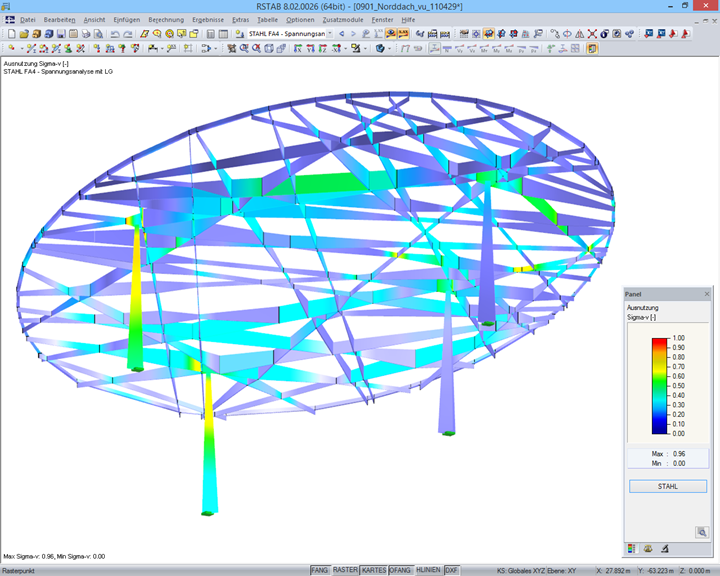The height and width of the screenshot is (576, 720).
Task: Expand new node tool dropdown arrow
Action: (22, 49)
